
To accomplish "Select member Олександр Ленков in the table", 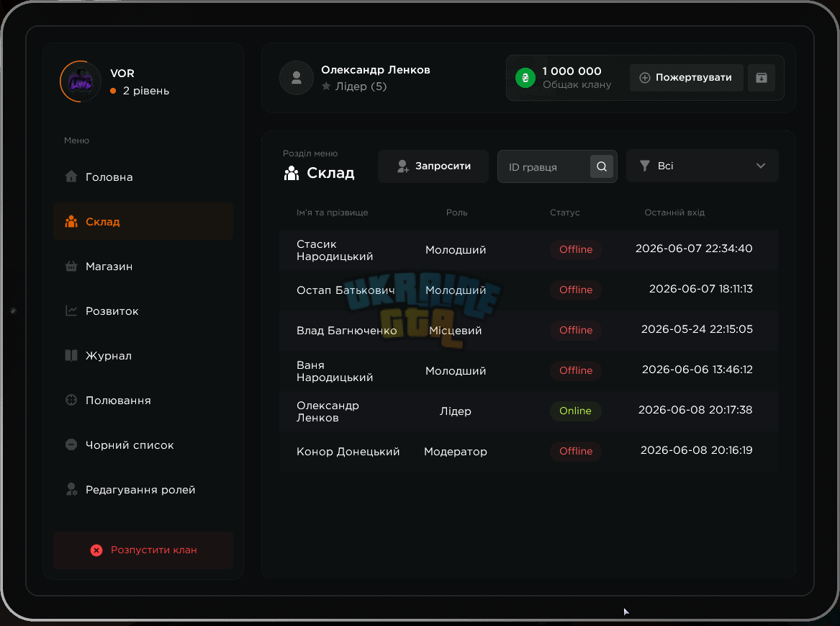I will pos(528,411).
